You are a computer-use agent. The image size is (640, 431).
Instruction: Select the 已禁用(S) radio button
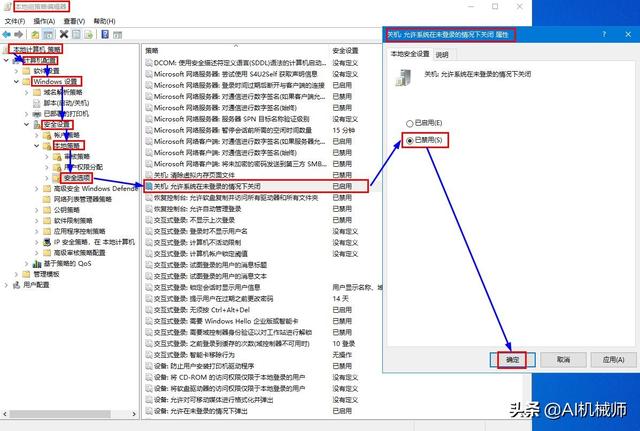click(x=410, y=141)
